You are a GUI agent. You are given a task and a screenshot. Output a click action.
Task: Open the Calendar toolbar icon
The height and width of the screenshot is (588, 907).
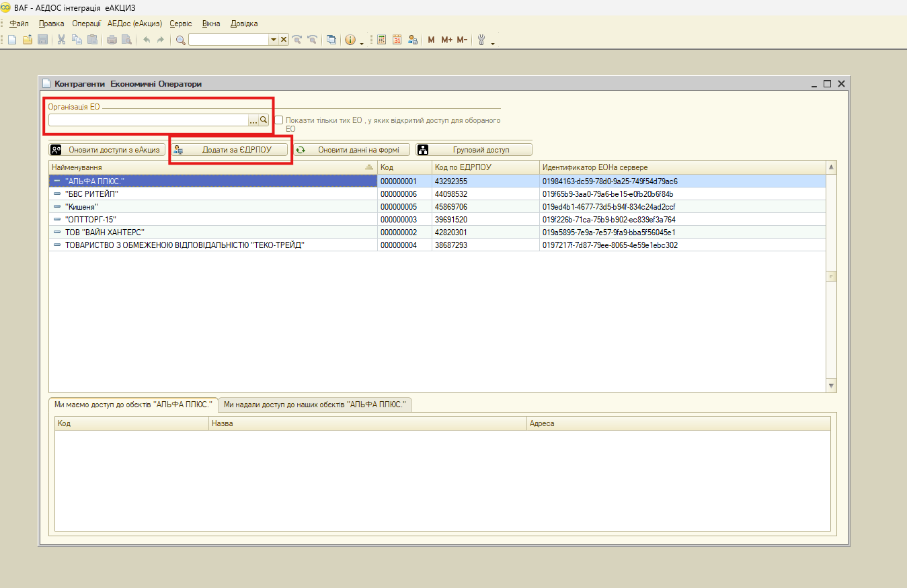click(x=397, y=40)
